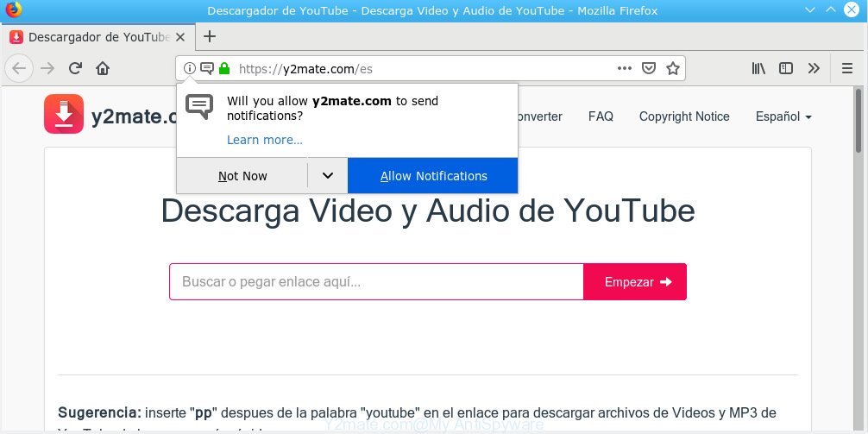This screenshot has height=434, width=868.
Task: Click Not Now on notification prompt
Action: point(242,176)
